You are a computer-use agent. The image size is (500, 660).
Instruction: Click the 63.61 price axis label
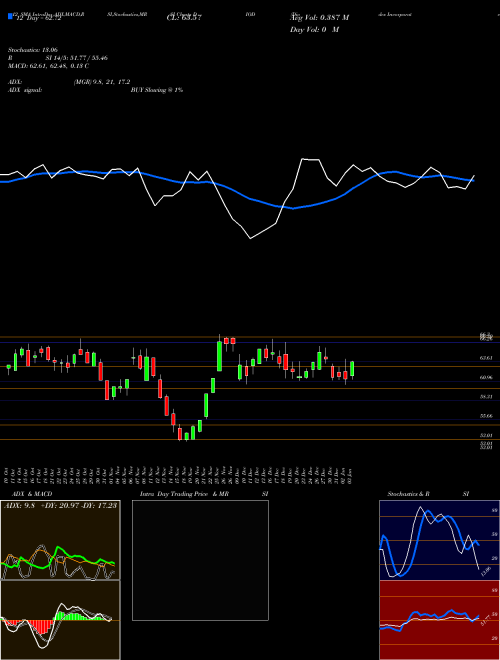pos(486,358)
